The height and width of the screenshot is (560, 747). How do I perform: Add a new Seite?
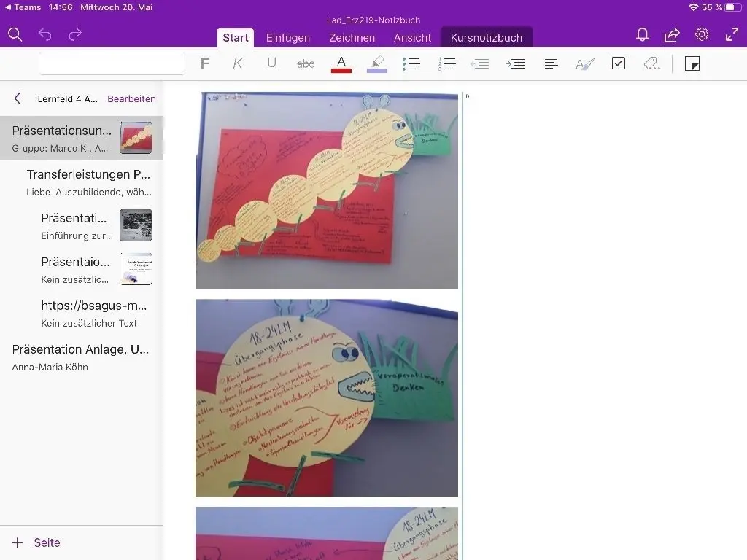[36, 542]
